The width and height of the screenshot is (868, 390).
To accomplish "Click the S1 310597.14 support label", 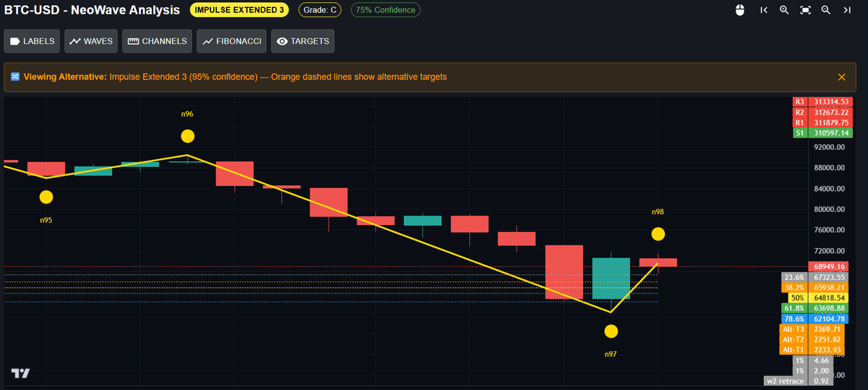I will click(822, 133).
